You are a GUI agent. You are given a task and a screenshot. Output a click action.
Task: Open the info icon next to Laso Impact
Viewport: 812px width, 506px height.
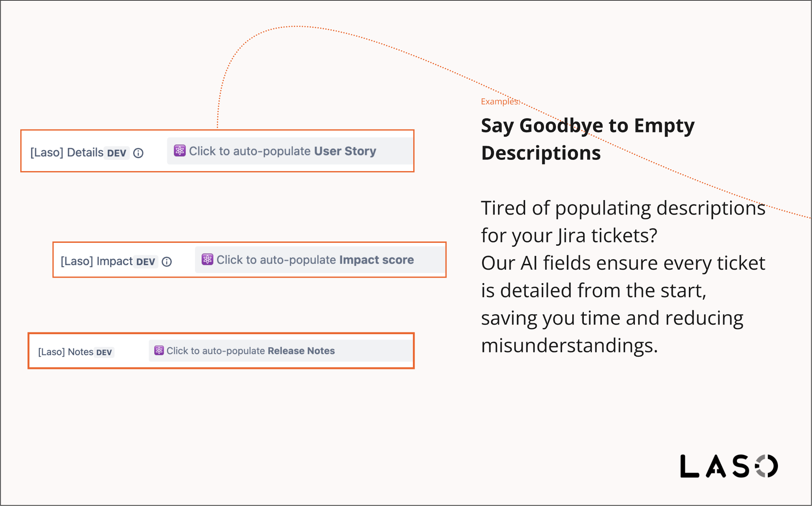tap(167, 262)
